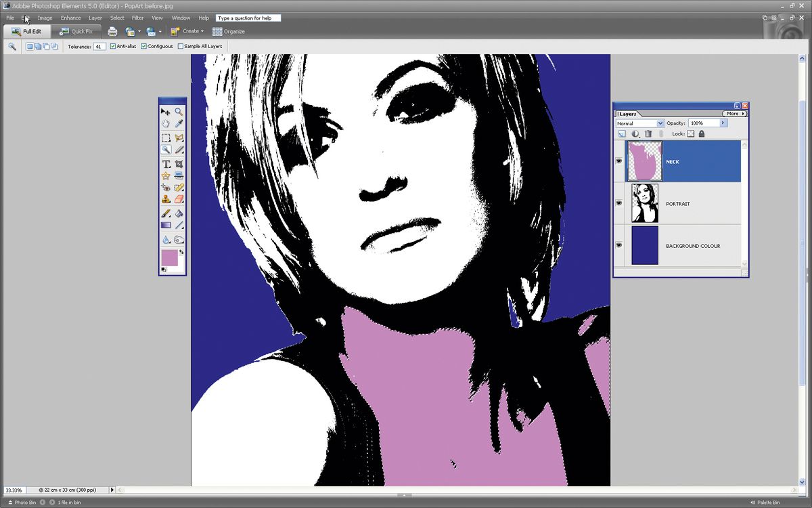Image resolution: width=812 pixels, height=508 pixels.
Task: Switch to the Eraser tool
Action: [179, 199]
